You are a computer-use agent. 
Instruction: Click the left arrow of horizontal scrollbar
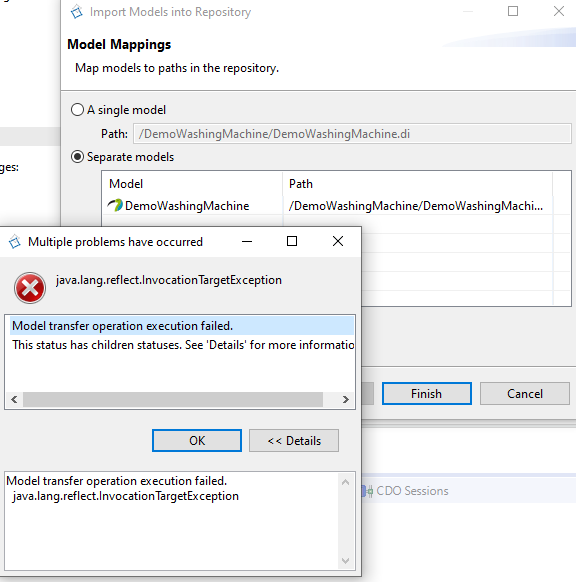tap(14, 399)
